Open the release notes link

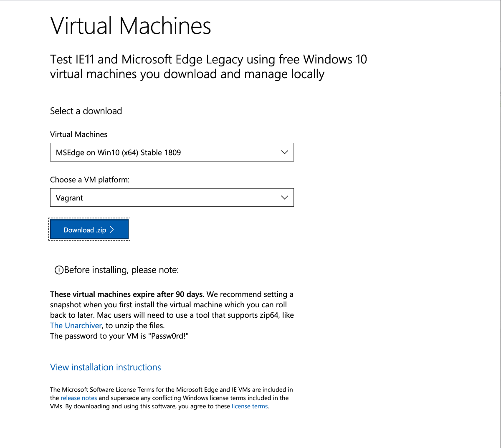[x=79, y=398]
